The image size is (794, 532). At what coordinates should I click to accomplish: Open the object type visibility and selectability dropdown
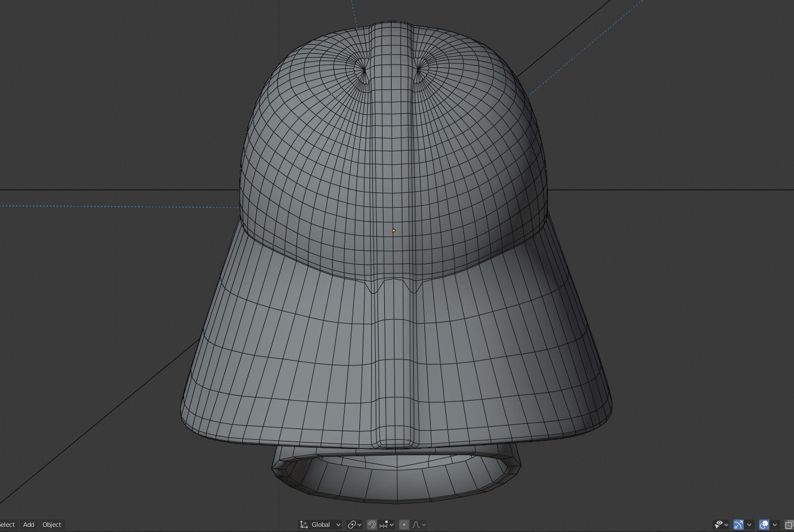coord(721,525)
